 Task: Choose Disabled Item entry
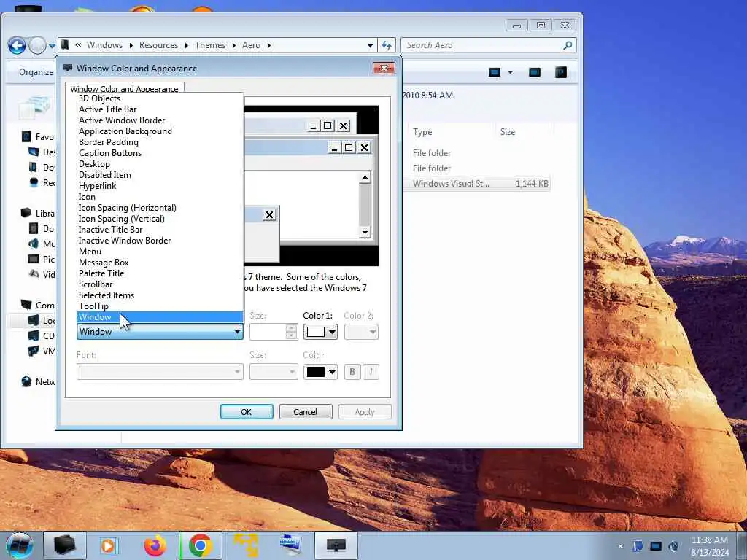pos(160,175)
